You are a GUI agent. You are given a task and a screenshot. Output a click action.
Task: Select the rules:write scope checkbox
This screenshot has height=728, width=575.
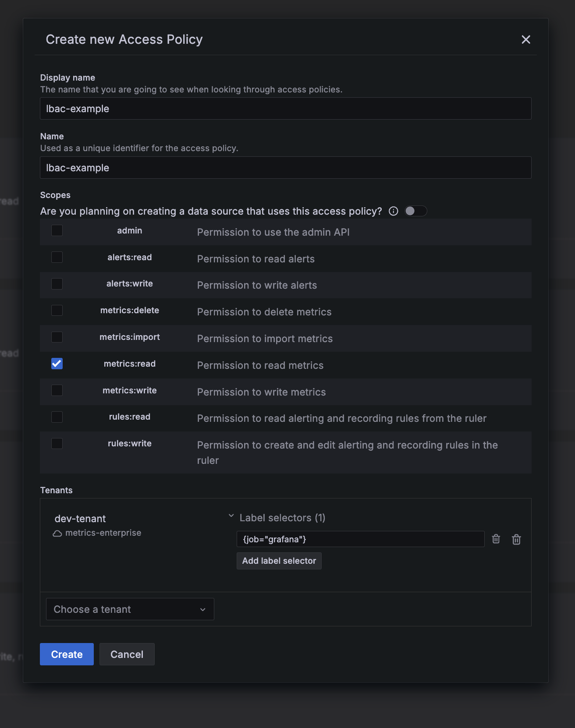pyautogui.click(x=57, y=443)
